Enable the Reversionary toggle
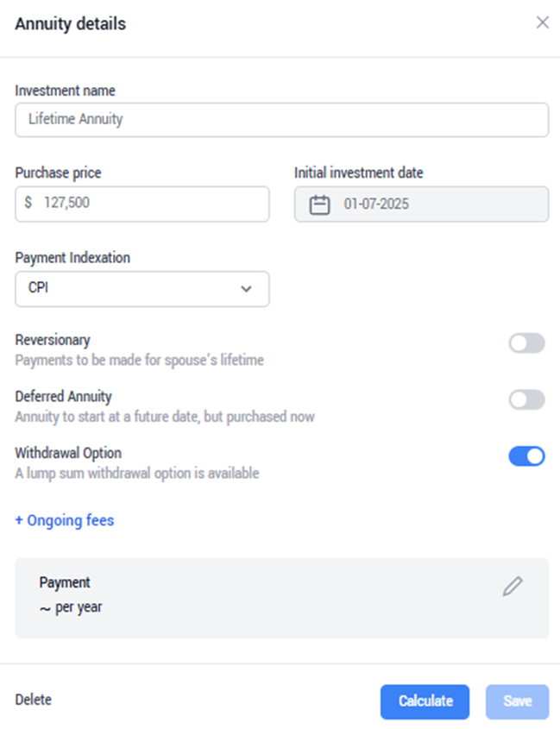Image resolution: width=560 pixels, height=729 pixels. pyautogui.click(x=526, y=343)
